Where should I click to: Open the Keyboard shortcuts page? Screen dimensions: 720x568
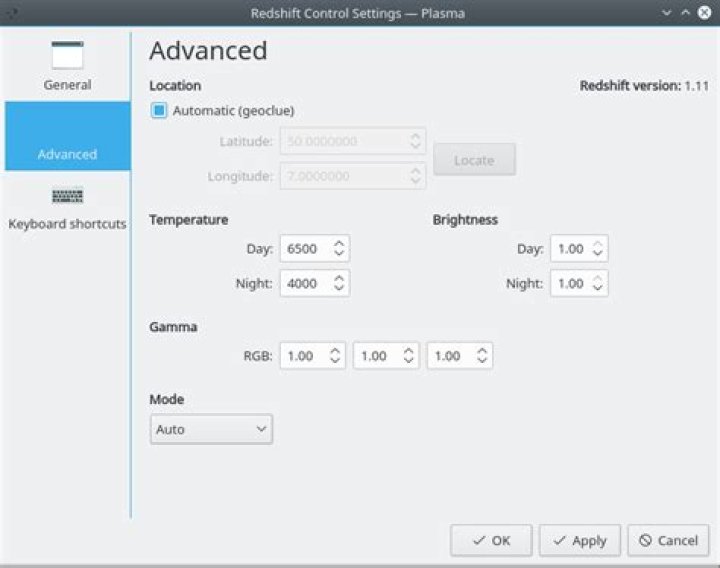tap(68, 208)
